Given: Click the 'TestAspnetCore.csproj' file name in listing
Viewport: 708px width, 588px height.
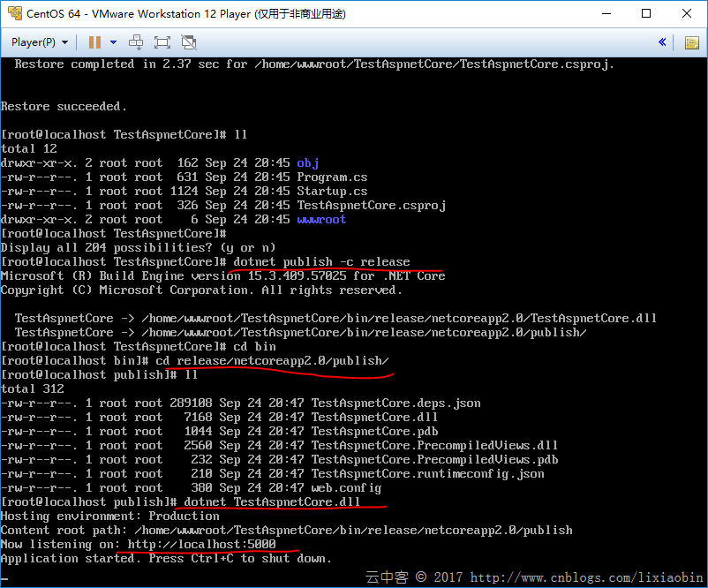Looking at the screenshot, I should tap(371, 206).
